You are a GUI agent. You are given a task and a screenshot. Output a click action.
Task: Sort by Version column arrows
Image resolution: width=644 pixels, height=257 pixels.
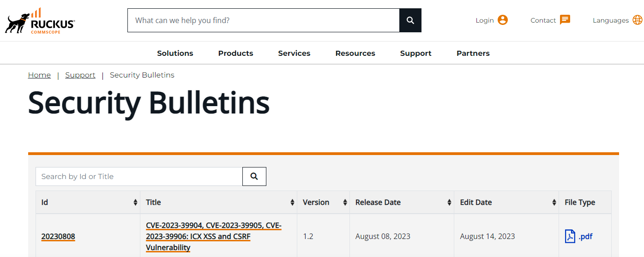(x=345, y=203)
